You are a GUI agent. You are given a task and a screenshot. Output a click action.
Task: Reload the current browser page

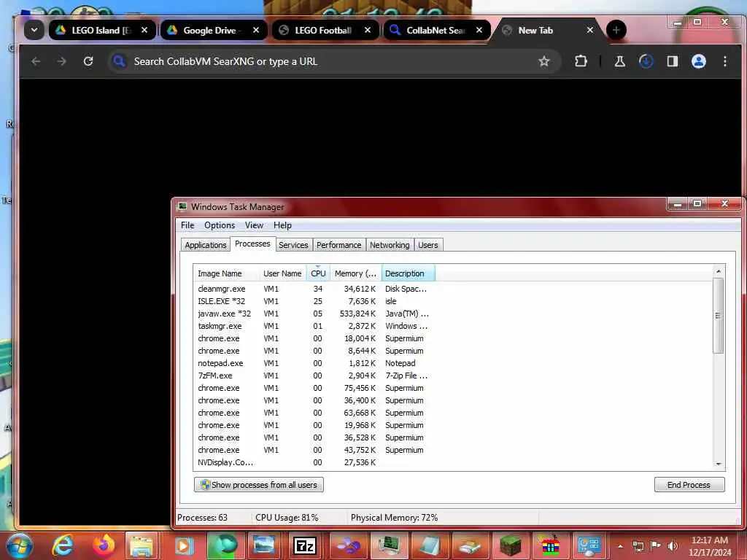(88, 61)
